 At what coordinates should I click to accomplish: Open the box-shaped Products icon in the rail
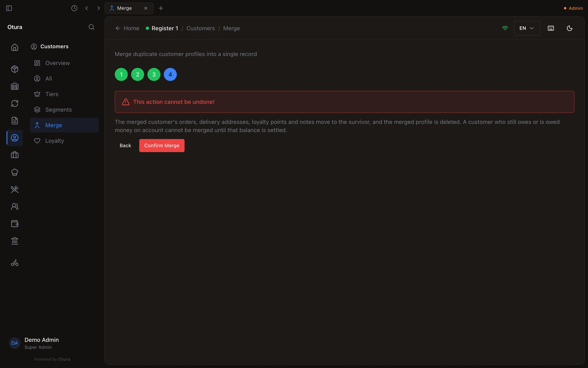(15, 69)
